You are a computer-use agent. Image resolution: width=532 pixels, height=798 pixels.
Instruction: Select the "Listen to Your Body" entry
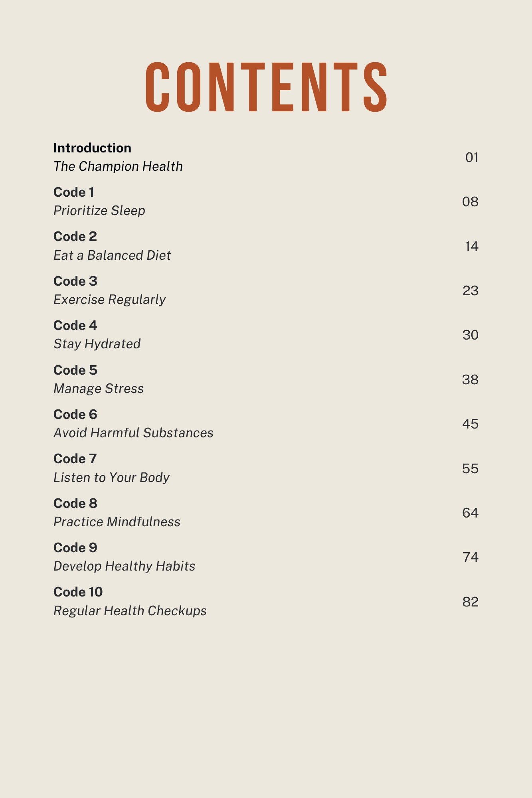coord(111,478)
